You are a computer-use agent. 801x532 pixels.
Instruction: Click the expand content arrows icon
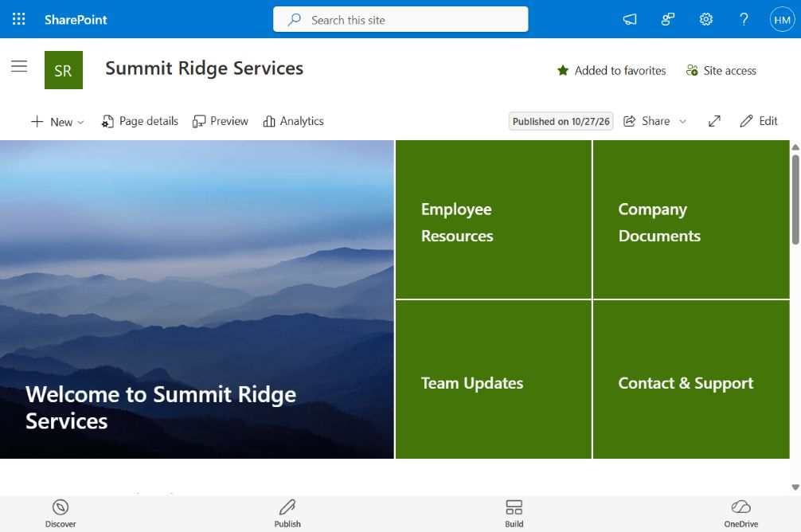(714, 121)
